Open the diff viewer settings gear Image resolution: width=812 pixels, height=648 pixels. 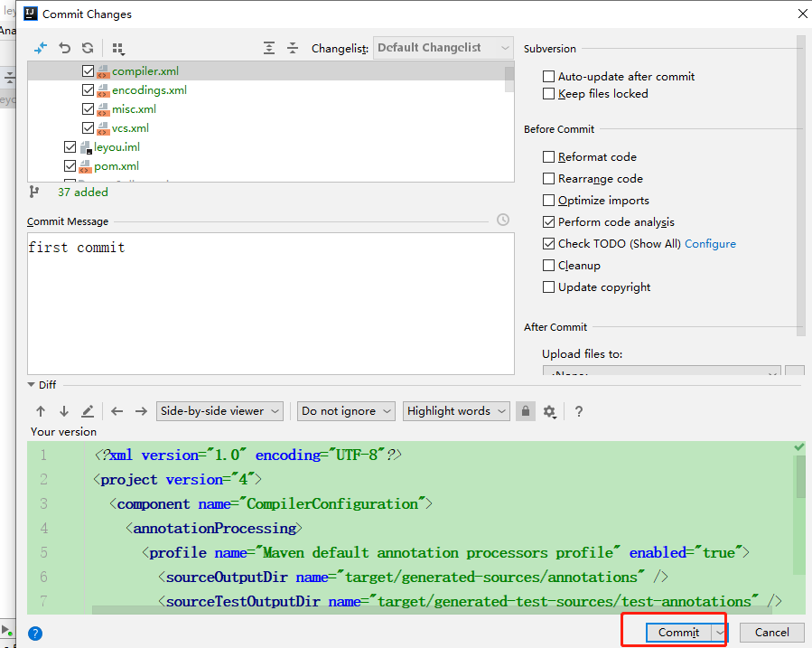click(549, 411)
